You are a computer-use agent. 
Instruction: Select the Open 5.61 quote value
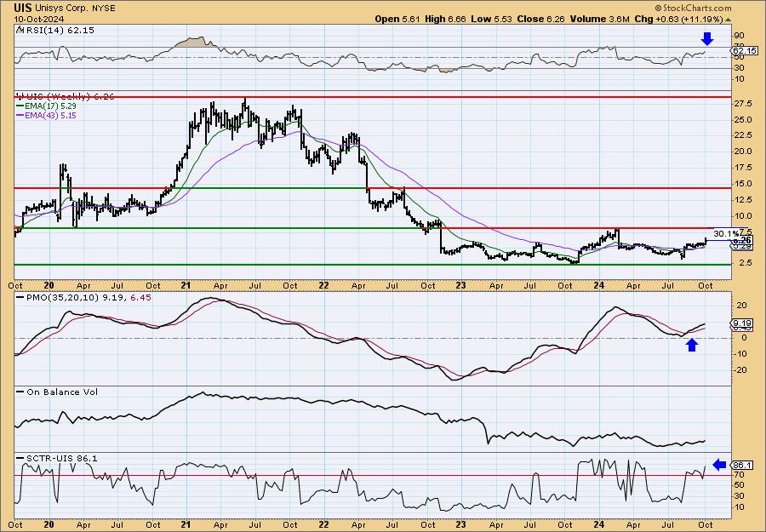point(397,19)
